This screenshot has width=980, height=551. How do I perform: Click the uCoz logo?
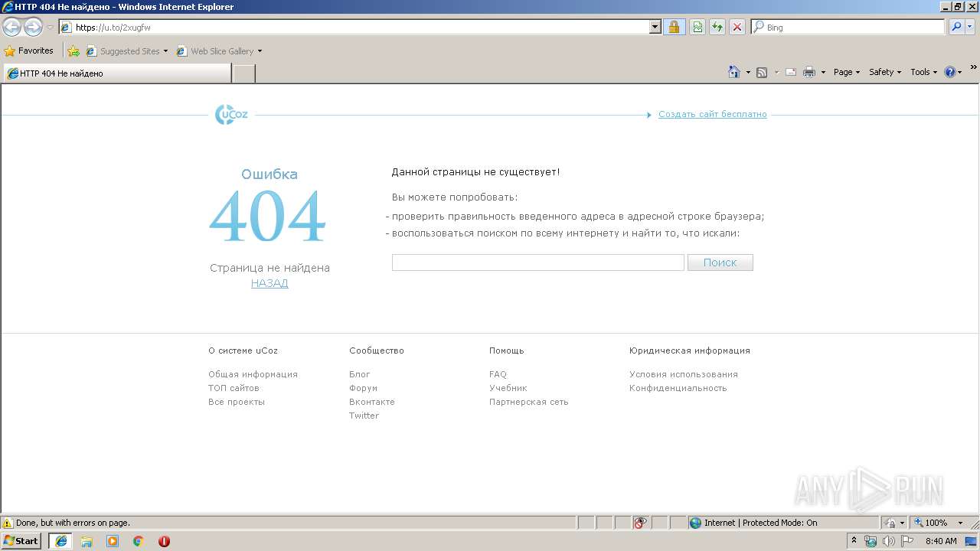click(231, 115)
